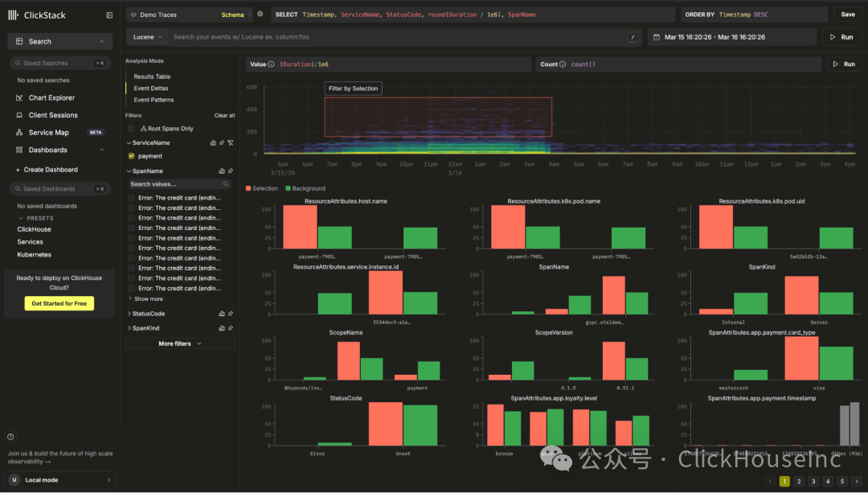The height and width of the screenshot is (493, 868).
Task: Open the Mar 15 – Mar 16 time range picker
Action: click(732, 37)
